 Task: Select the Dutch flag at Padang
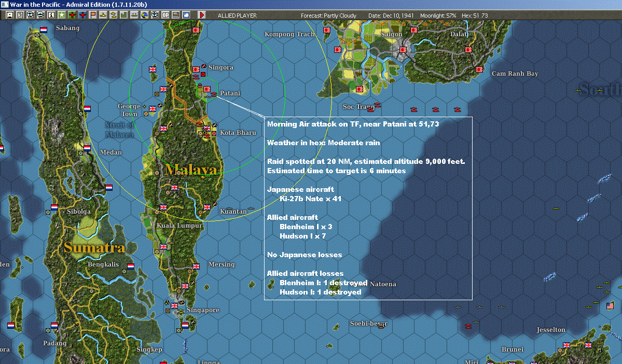[x=54, y=326]
